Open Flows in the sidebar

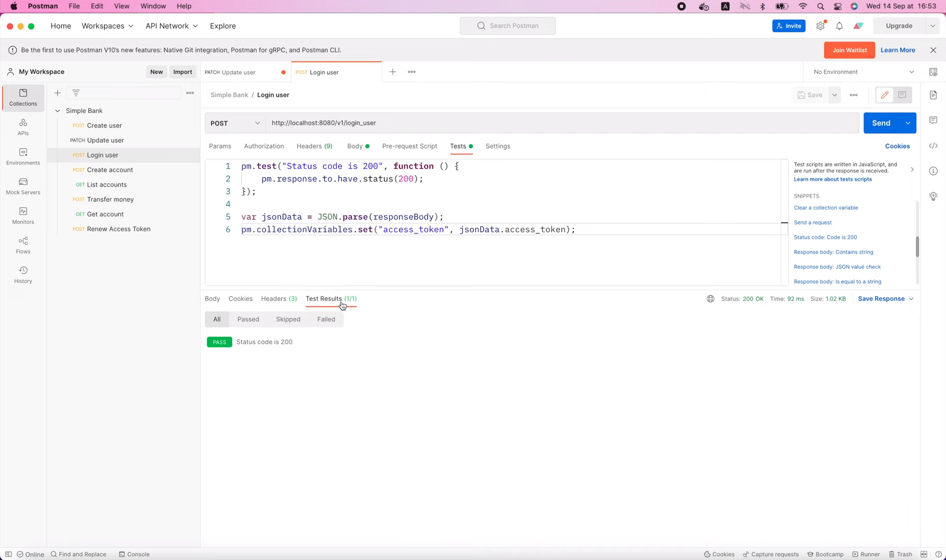tap(23, 245)
